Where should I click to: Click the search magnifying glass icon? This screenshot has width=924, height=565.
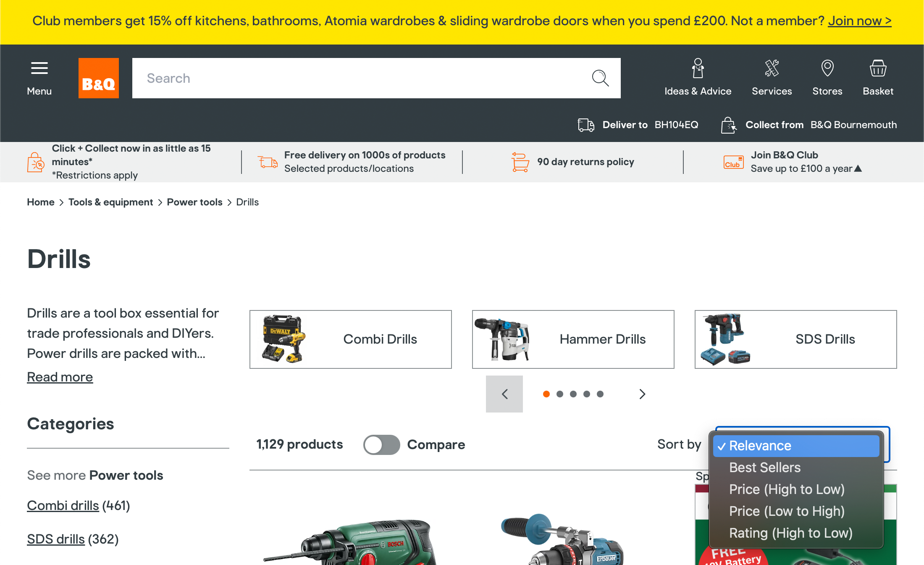pos(600,78)
